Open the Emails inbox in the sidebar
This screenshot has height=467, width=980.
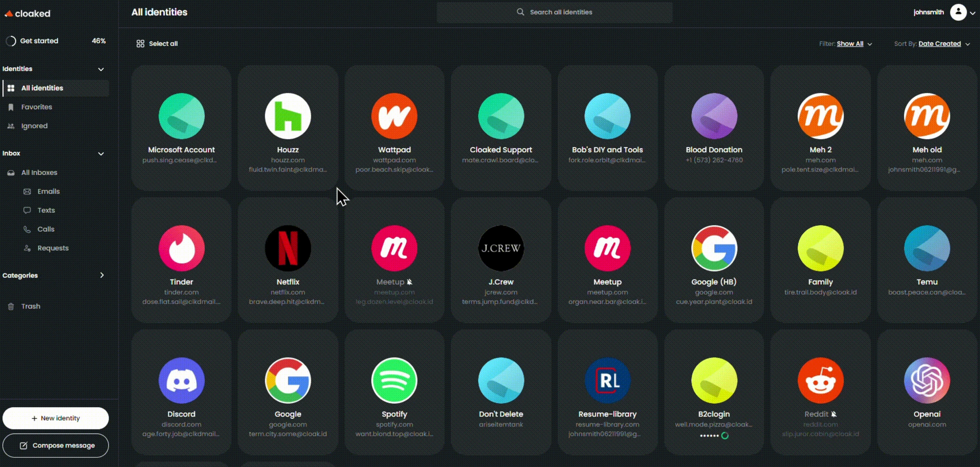click(x=48, y=191)
